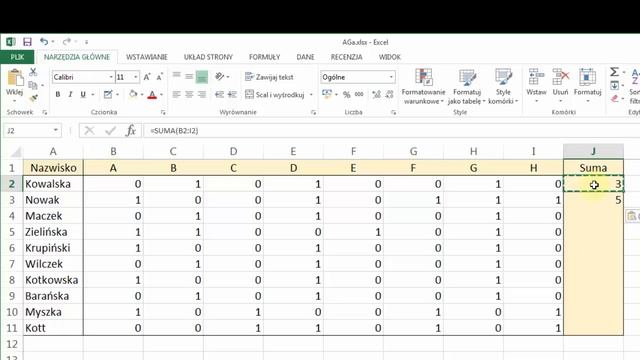Click the Copy icon in Schowek group

click(x=33, y=85)
